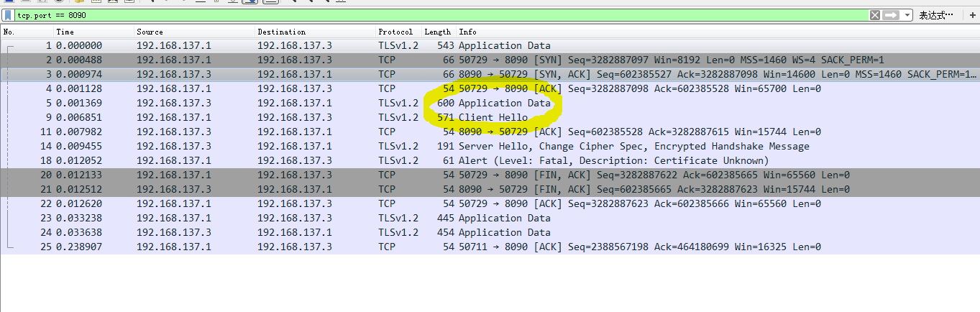
Task: Click the tcp.port == 8090 filter field
Action: coord(441,14)
